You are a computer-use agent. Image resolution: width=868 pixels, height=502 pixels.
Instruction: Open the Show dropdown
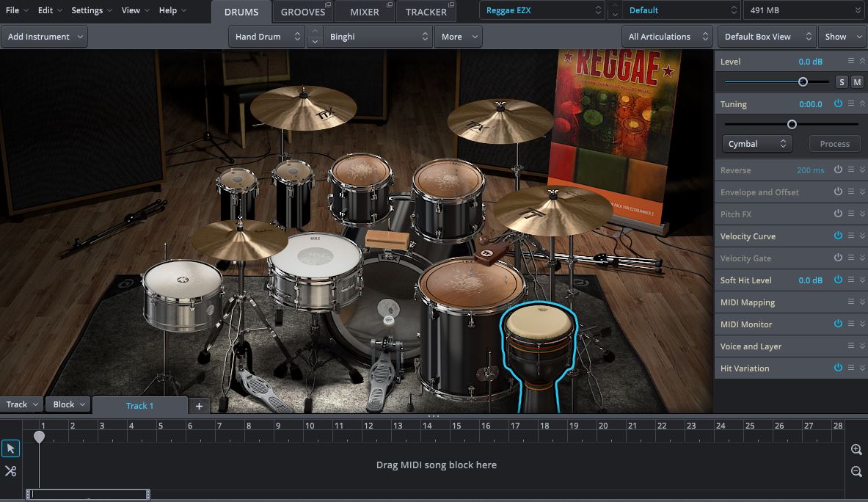click(x=842, y=37)
